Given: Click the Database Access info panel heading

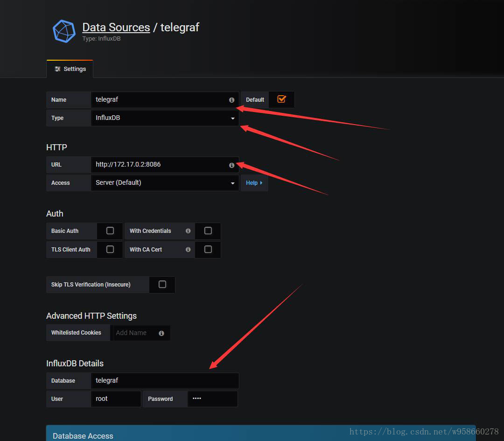Looking at the screenshot, I should pos(83,436).
